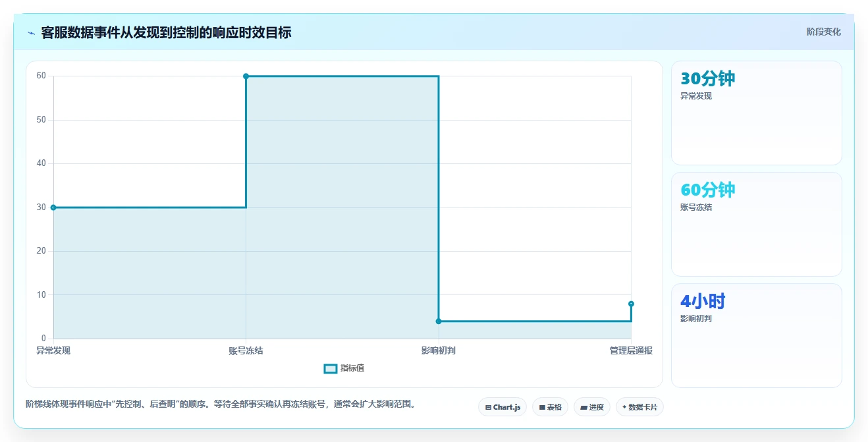Viewport: 868px width, 442px height.
Task: Click the 影响初判 data point at 4
Action: point(439,321)
